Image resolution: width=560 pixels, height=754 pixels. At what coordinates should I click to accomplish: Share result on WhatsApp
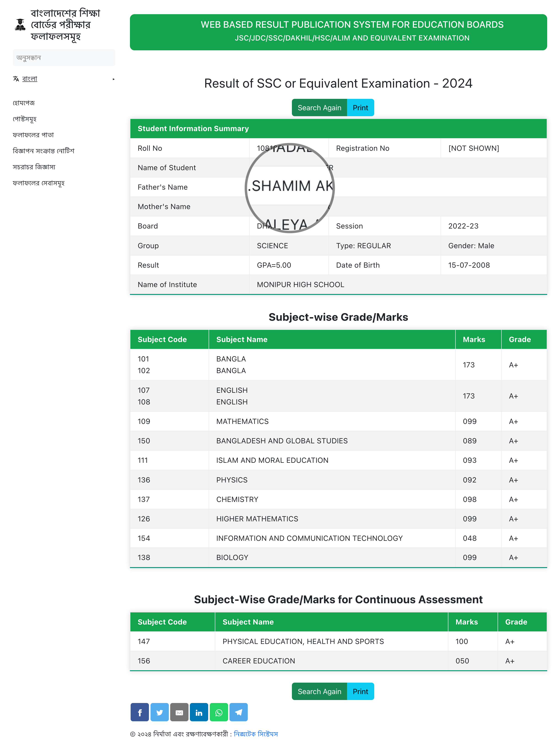point(219,712)
